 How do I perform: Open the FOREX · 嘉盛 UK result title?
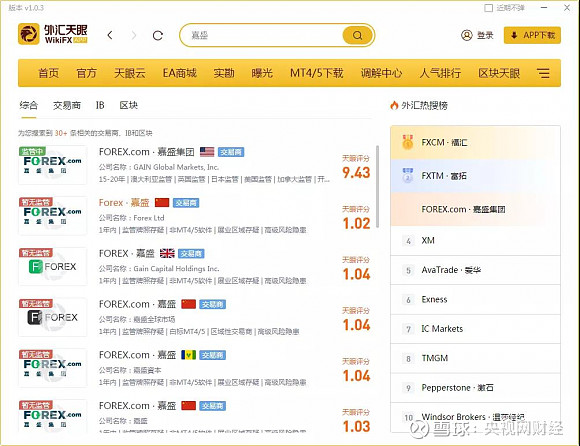127,253
